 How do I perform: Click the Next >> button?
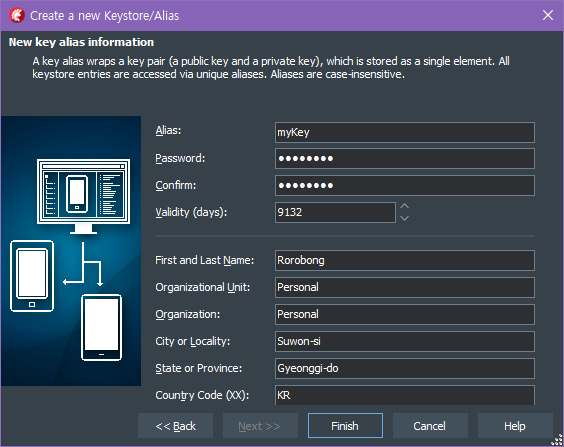pos(260,426)
